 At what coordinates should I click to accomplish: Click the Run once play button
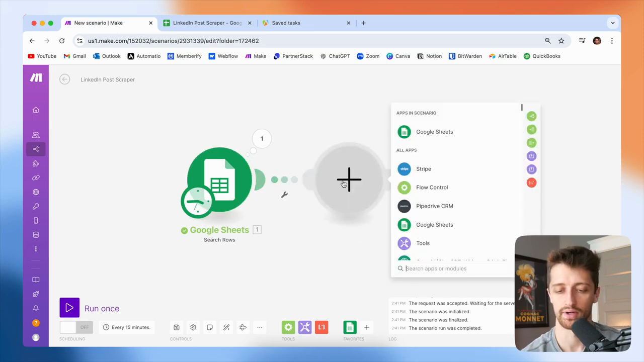[69, 308]
